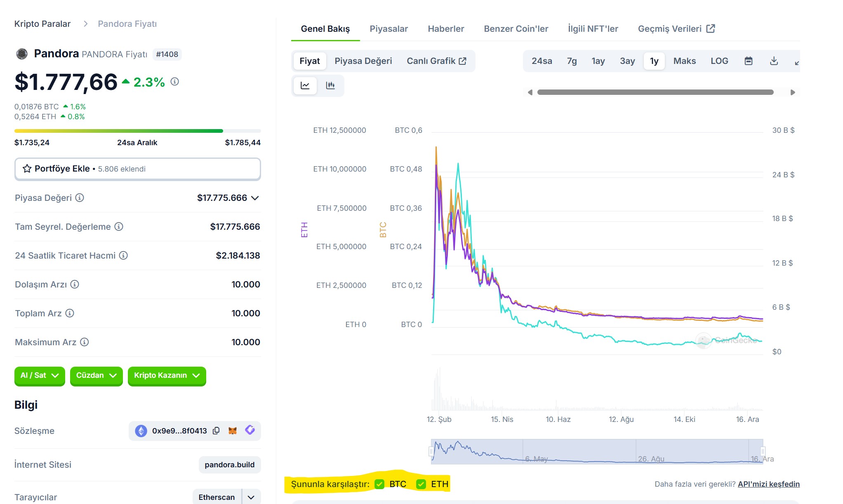Show Toplam Arz info icon
This screenshot has width=843, height=504.
(70, 313)
